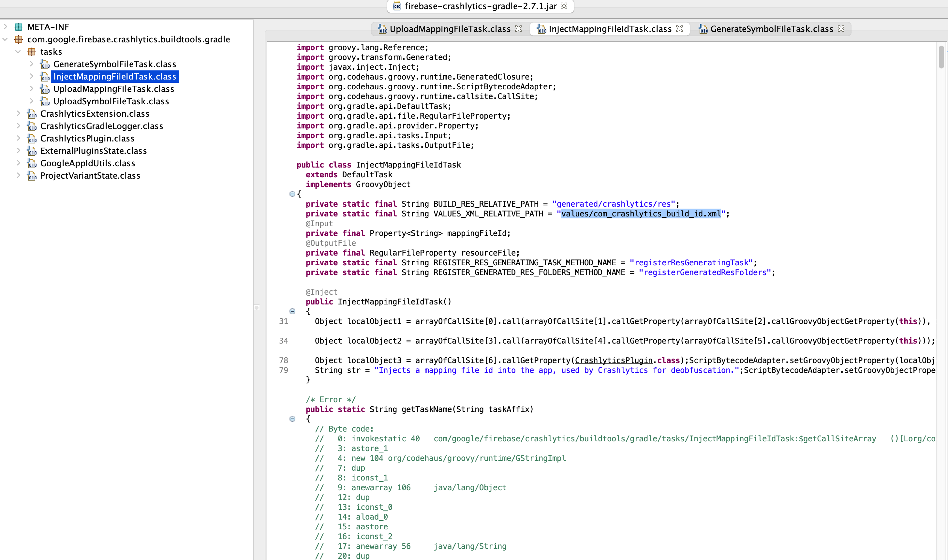
Task: Select UploadSymbolFileTask.class in the tree
Action: point(111,101)
